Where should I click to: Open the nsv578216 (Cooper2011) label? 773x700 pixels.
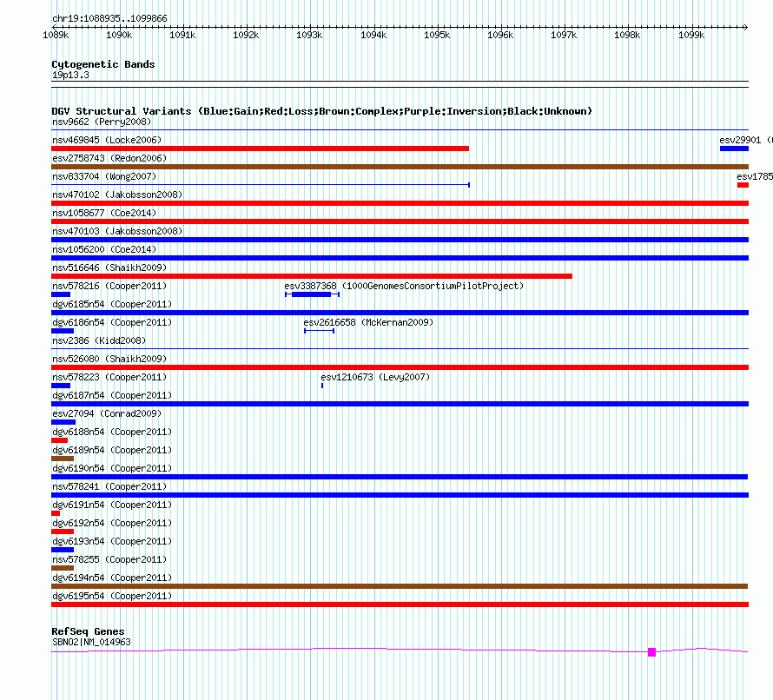(x=109, y=286)
